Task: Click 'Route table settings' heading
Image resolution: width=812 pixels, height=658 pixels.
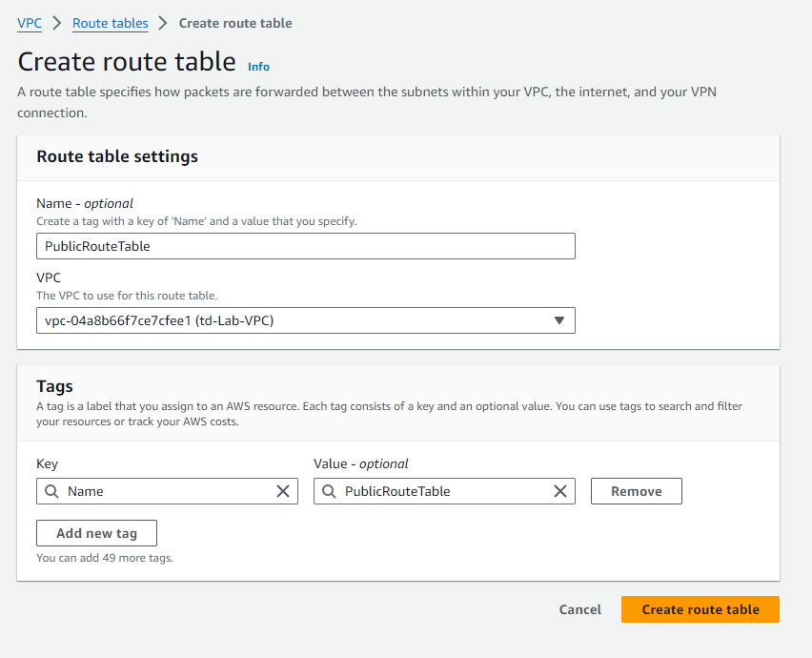Action: 117,156
